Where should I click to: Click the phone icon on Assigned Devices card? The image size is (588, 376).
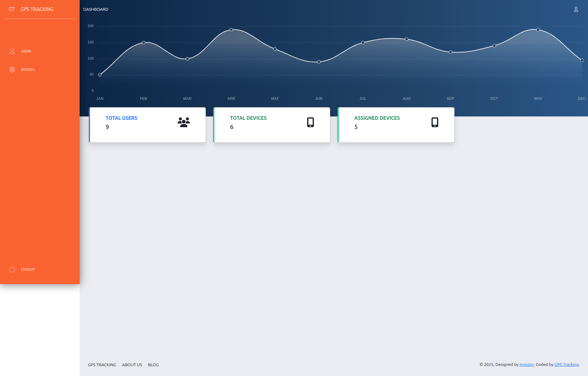435,122
